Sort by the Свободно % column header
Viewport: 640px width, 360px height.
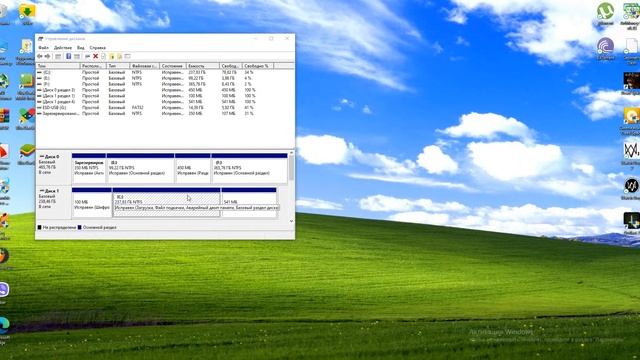tap(258, 66)
